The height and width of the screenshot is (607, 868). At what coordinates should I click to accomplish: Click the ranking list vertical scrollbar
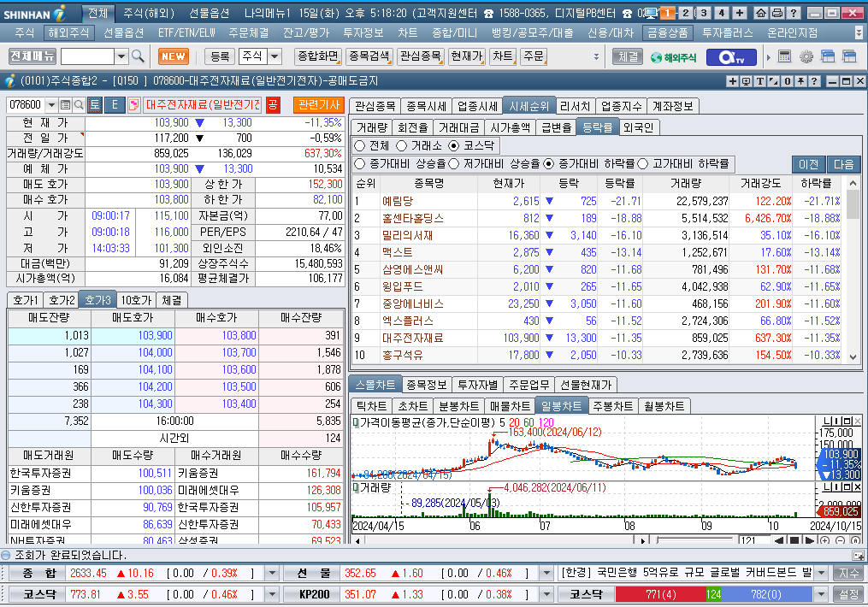click(853, 269)
